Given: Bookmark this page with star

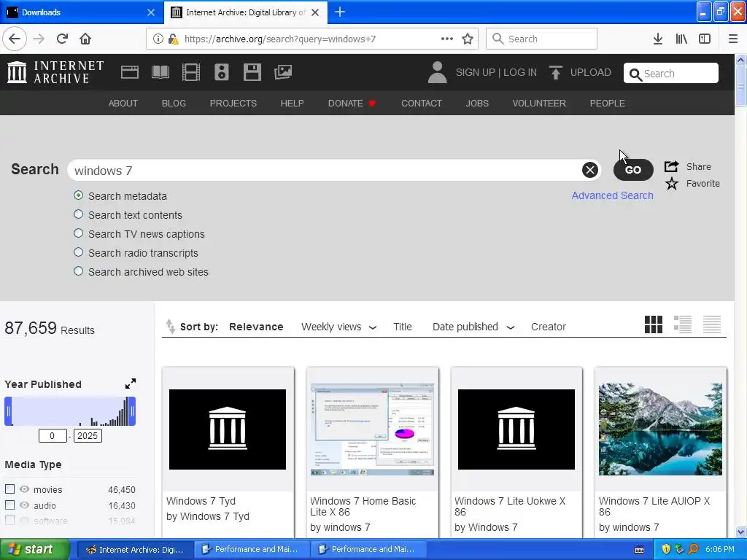Looking at the screenshot, I should coord(468,39).
